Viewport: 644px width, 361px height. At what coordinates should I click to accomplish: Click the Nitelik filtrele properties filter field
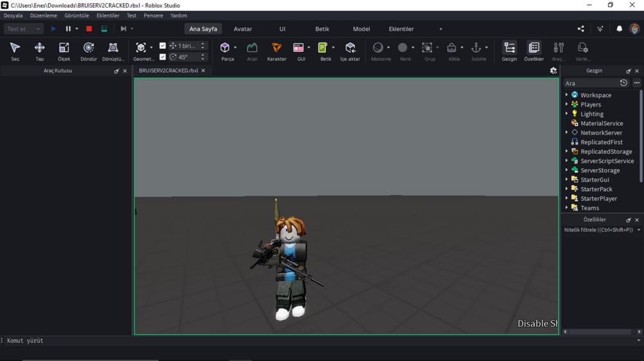(x=599, y=230)
